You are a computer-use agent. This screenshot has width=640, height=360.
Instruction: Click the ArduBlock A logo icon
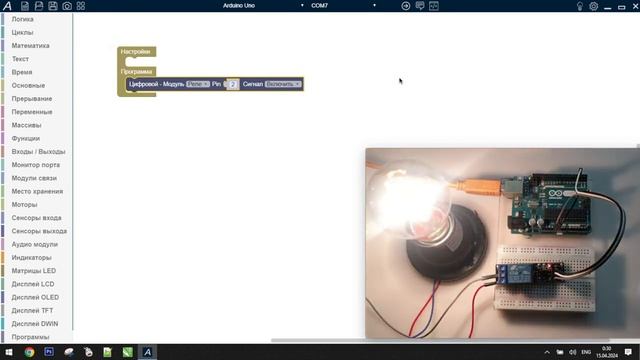(7, 6)
